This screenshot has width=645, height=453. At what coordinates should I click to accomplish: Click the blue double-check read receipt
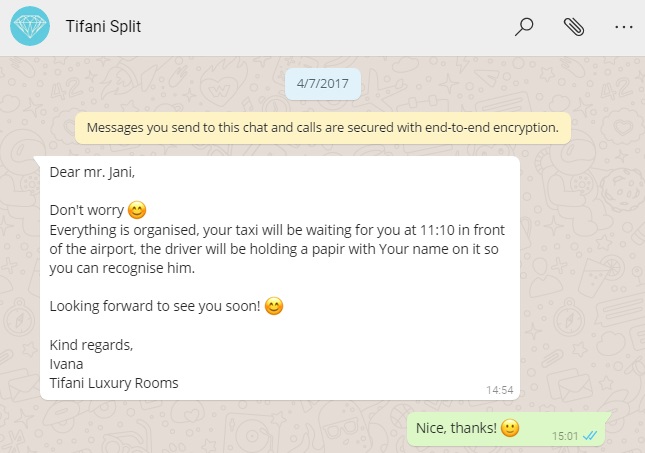[x=590, y=436]
